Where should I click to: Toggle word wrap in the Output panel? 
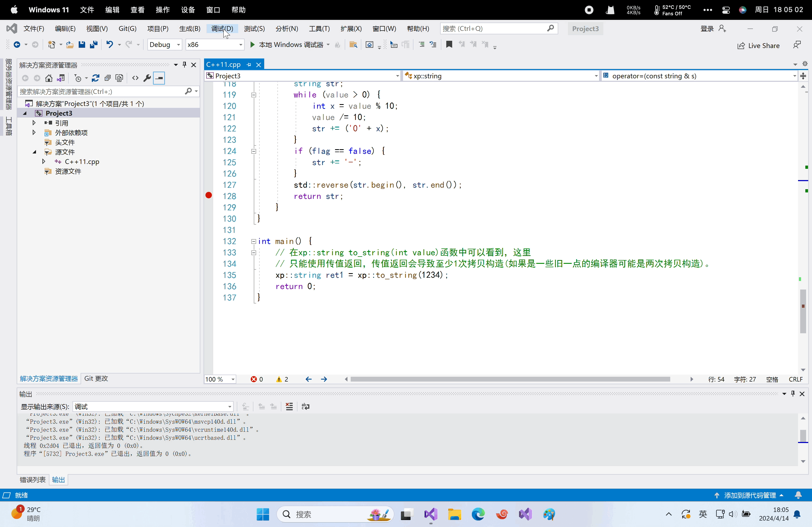pyautogui.click(x=305, y=406)
